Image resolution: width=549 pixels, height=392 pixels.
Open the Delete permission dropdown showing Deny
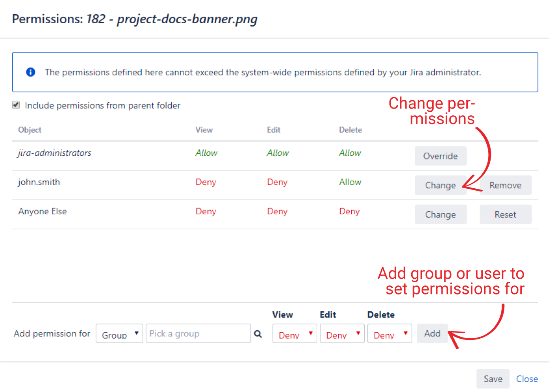(x=390, y=334)
